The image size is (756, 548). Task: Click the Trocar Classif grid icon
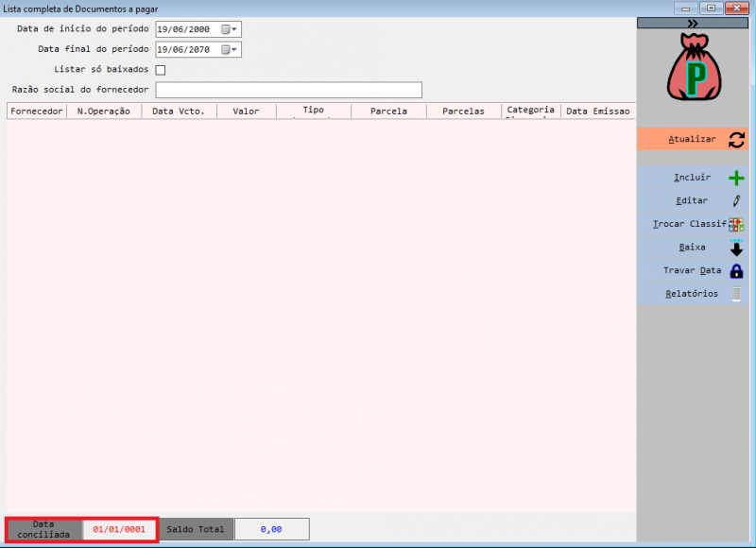tap(736, 225)
